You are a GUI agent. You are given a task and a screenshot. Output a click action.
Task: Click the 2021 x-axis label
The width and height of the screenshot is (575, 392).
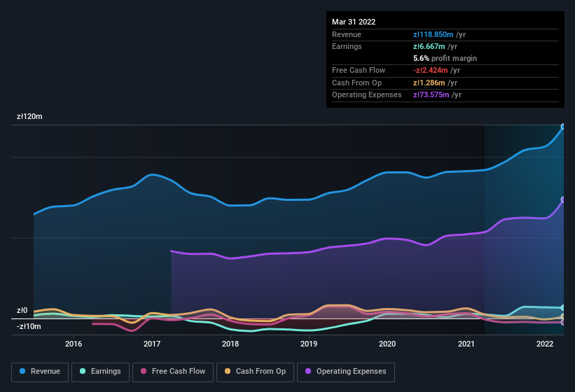coord(466,344)
